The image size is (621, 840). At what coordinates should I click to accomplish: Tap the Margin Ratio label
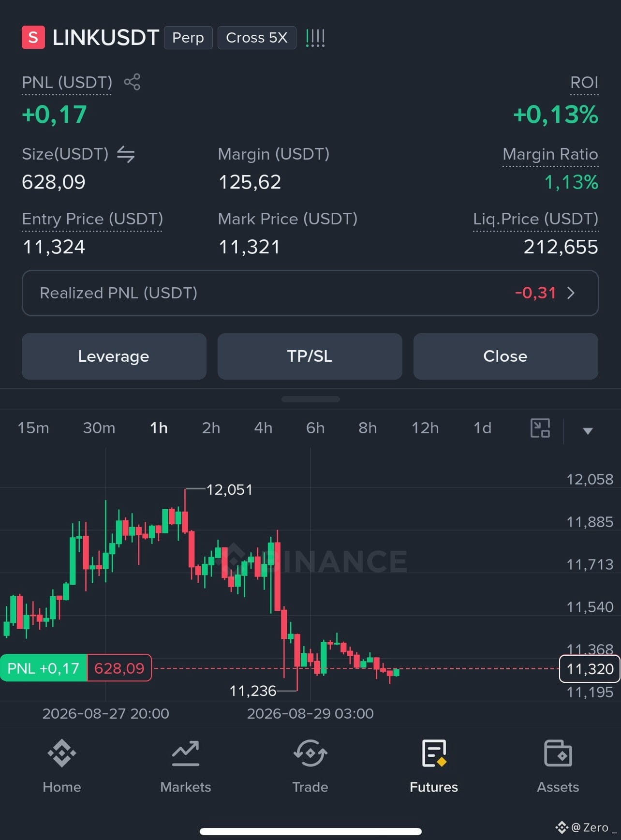[550, 154]
